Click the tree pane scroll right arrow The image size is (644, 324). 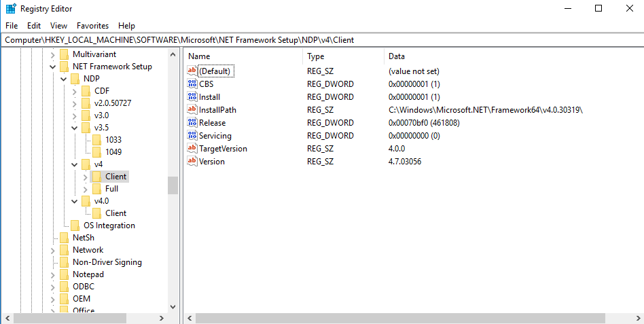coord(162,318)
